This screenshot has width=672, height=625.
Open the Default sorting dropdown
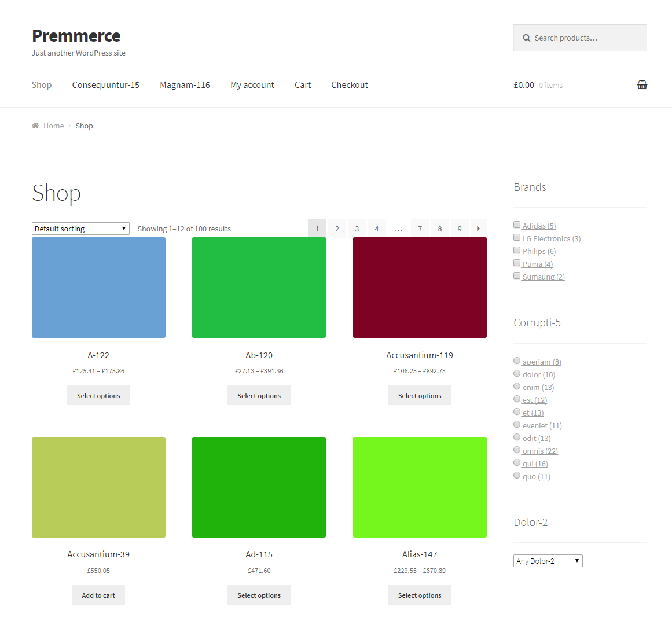80,229
